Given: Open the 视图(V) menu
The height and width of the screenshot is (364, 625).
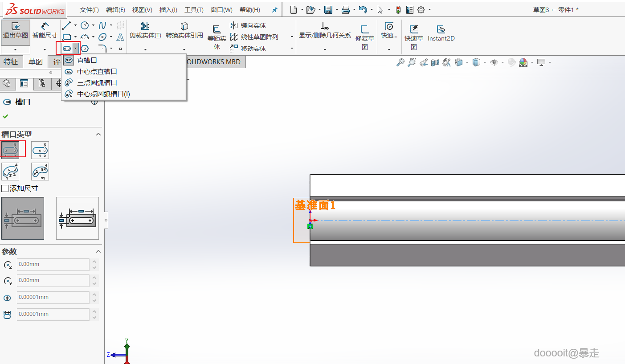Looking at the screenshot, I should 142,10.
